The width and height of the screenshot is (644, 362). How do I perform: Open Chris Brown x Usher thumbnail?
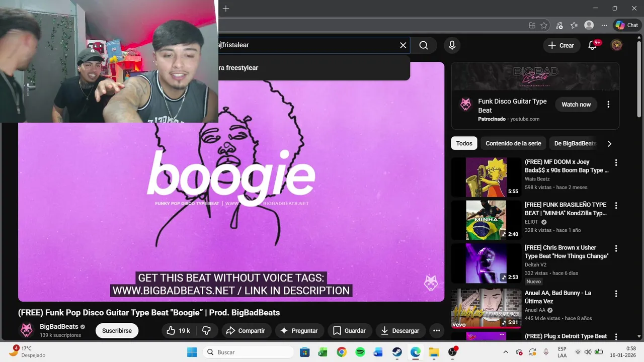click(x=486, y=263)
